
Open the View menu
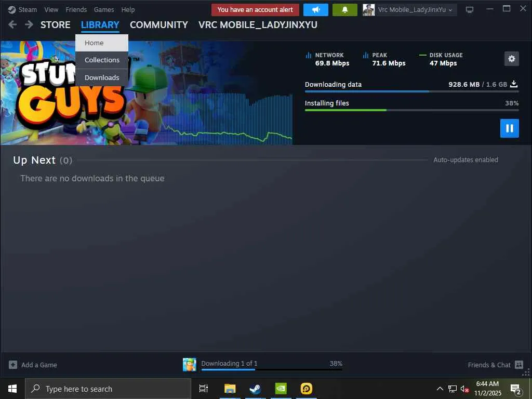tap(51, 9)
